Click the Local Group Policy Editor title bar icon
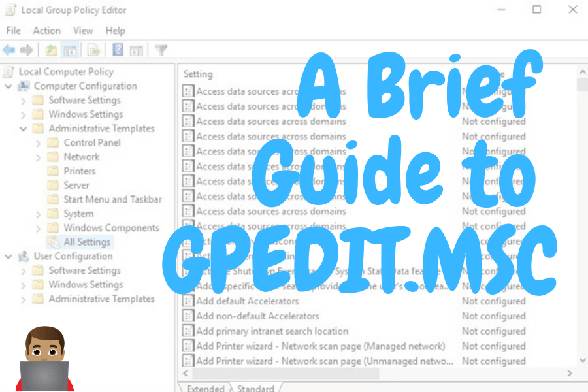 point(10,10)
